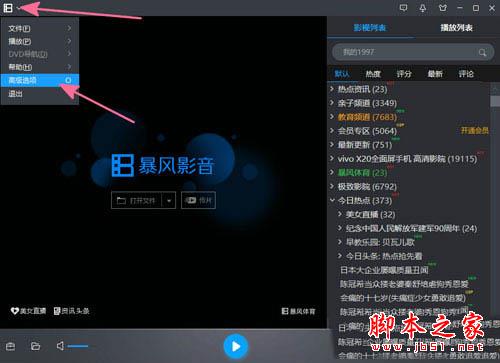Sort the list by 默认
The image size is (500, 363).
[x=342, y=74]
